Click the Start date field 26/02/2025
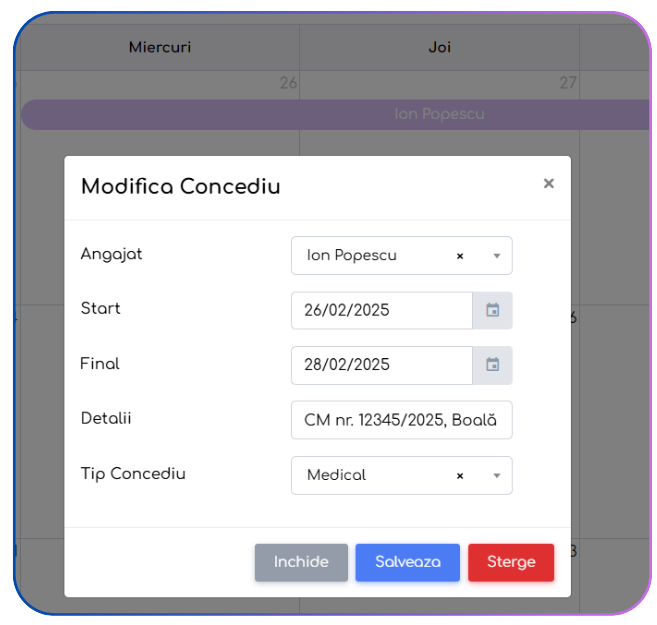657x625 pixels. click(382, 310)
